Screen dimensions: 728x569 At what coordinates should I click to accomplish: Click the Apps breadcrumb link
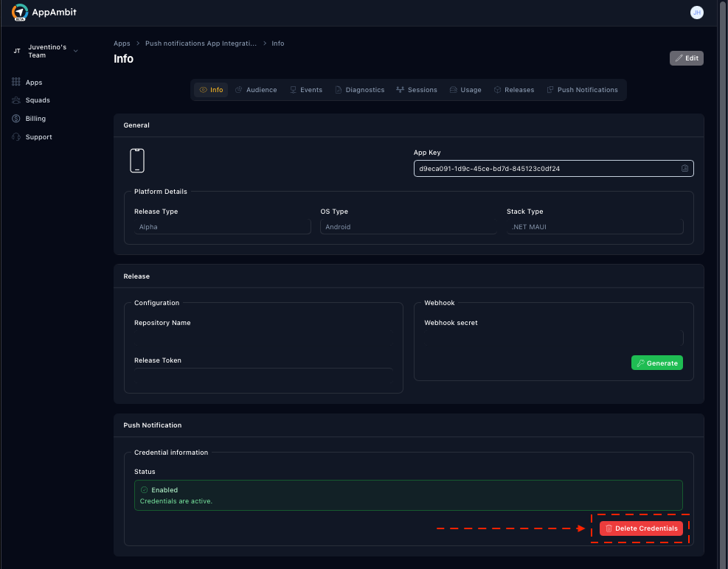[122, 43]
